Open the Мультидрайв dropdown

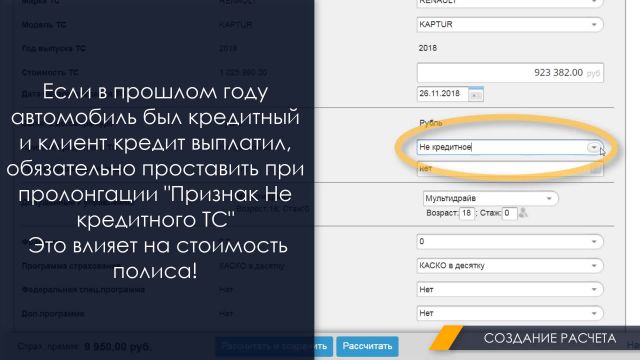click(490, 198)
